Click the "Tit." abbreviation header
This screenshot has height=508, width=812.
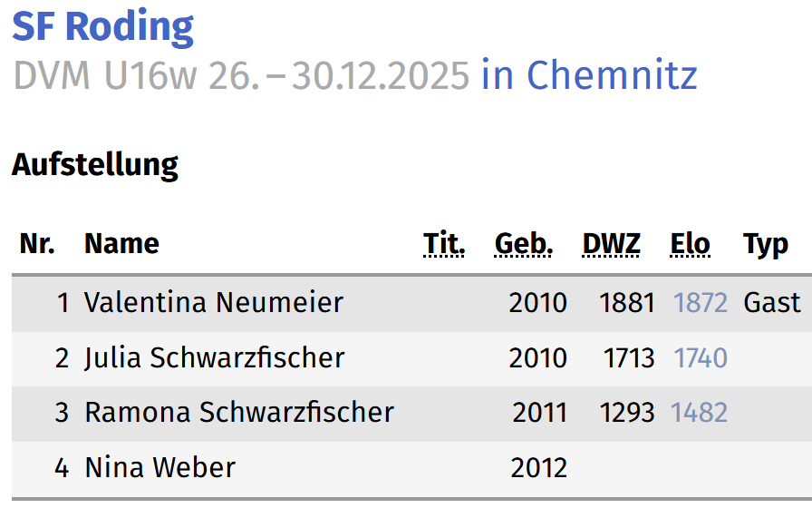point(444,244)
